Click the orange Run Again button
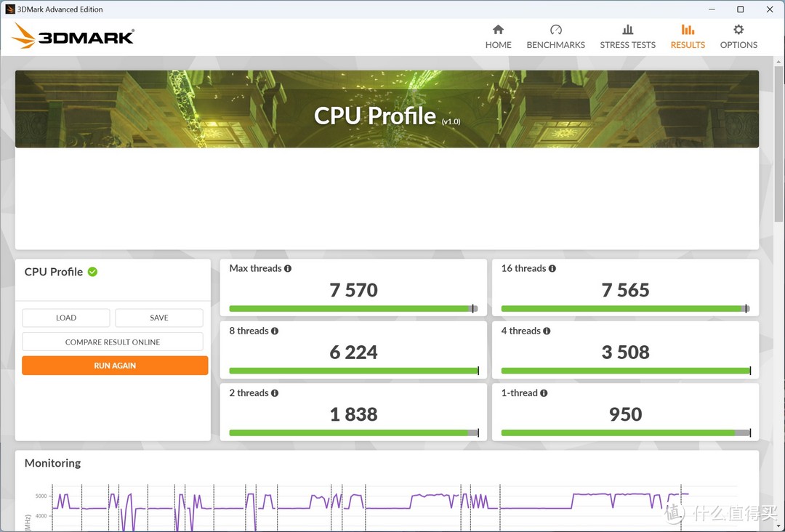The height and width of the screenshot is (532, 785). pyautogui.click(x=115, y=366)
